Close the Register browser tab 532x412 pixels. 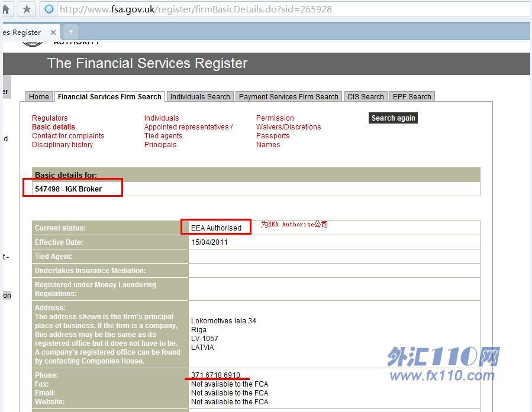(x=53, y=33)
